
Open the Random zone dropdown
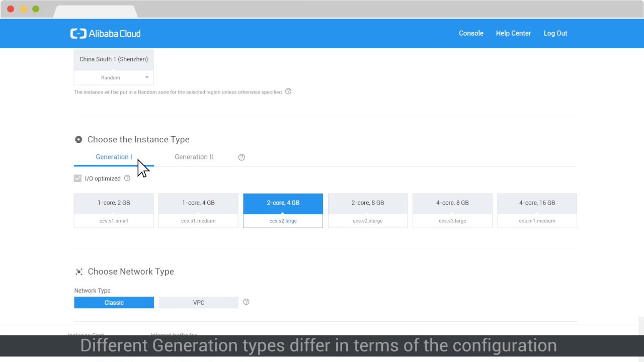[x=114, y=77]
